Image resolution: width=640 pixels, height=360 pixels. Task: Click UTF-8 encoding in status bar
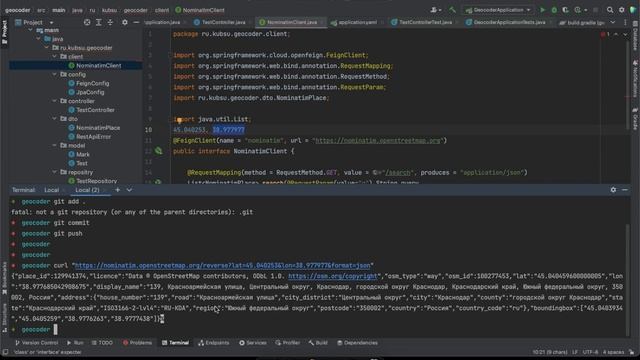590,352
